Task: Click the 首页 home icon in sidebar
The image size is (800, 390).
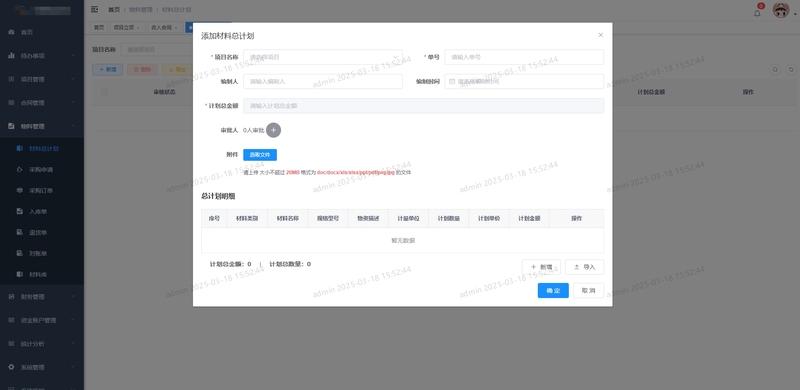Action: tap(11, 32)
